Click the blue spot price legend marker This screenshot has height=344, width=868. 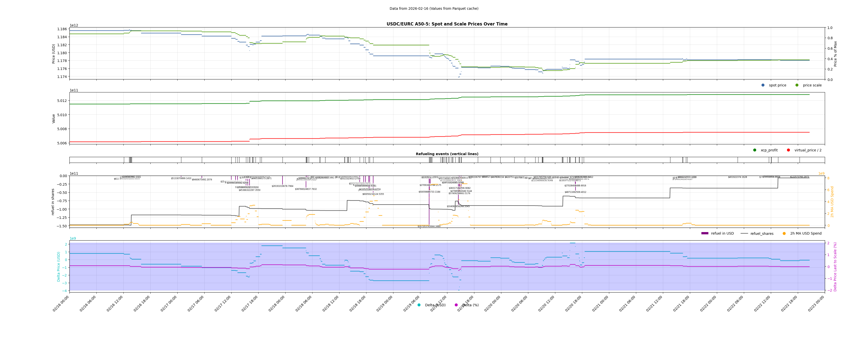[763, 85]
